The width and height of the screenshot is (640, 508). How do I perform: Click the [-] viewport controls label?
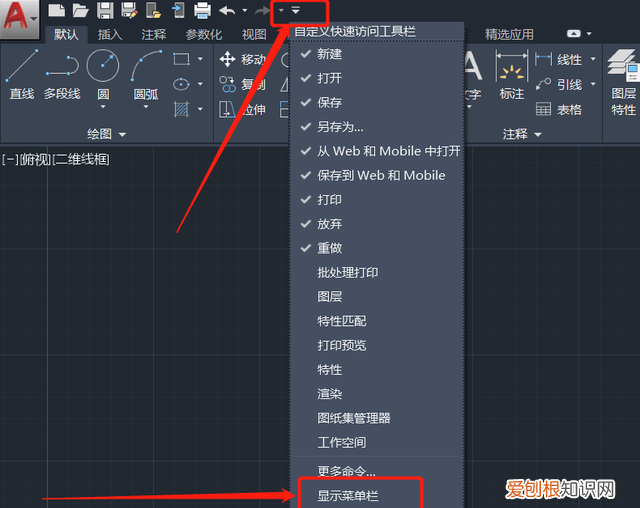(x=10, y=159)
